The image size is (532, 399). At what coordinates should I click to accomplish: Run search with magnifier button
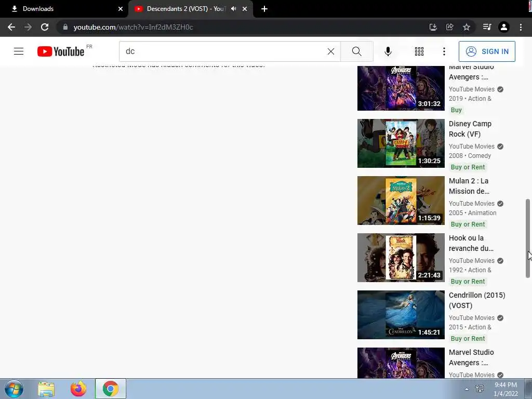356,51
